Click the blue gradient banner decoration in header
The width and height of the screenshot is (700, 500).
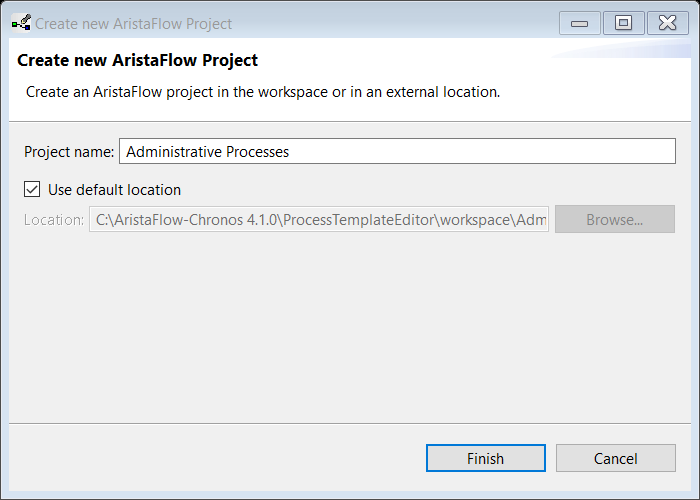(621, 48)
